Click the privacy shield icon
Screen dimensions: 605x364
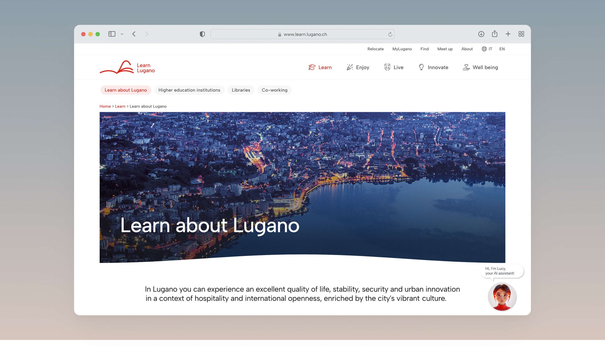pyautogui.click(x=202, y=34)
